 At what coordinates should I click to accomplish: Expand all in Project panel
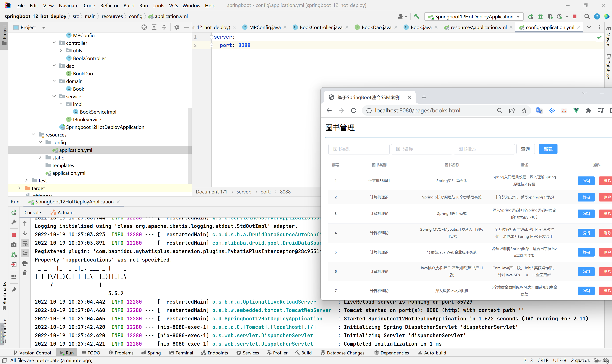click(154, 27)
